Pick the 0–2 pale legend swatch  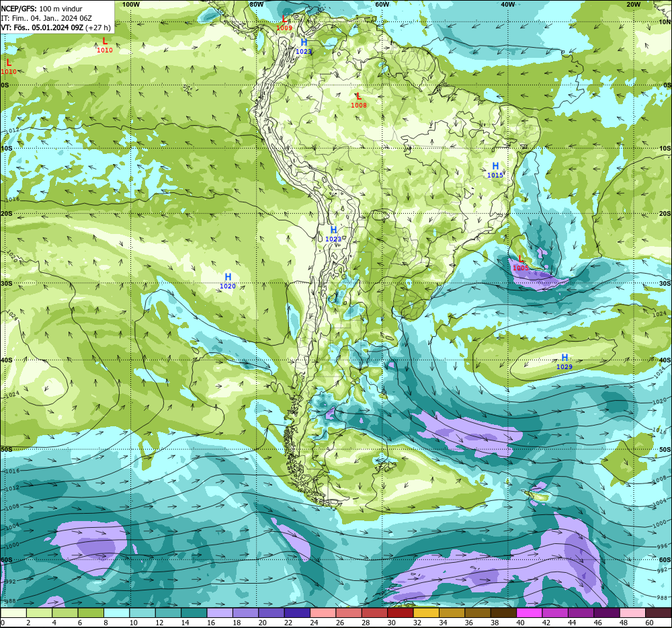13,613
